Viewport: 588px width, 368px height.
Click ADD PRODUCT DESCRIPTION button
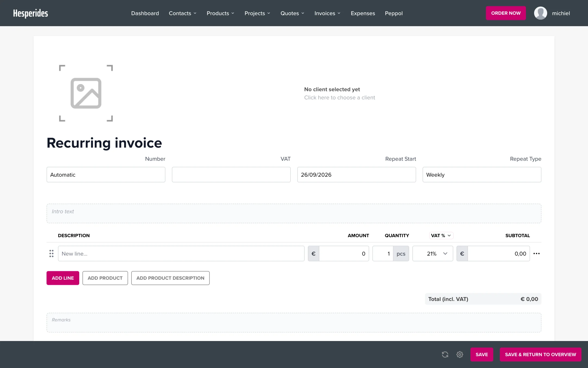pos(170,278)
